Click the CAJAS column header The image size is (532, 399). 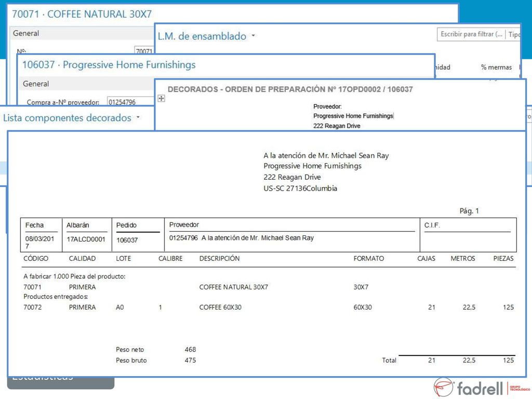(426, 259)
